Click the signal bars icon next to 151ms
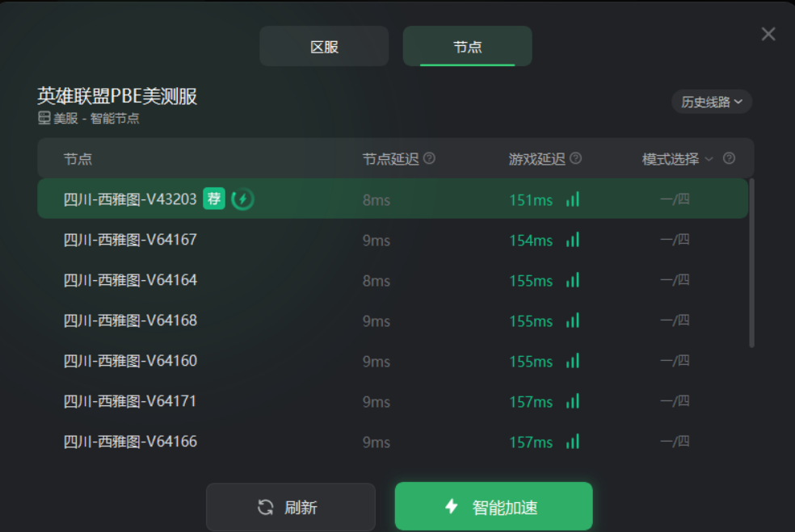 pyautogui.click(x=573, y=199)
